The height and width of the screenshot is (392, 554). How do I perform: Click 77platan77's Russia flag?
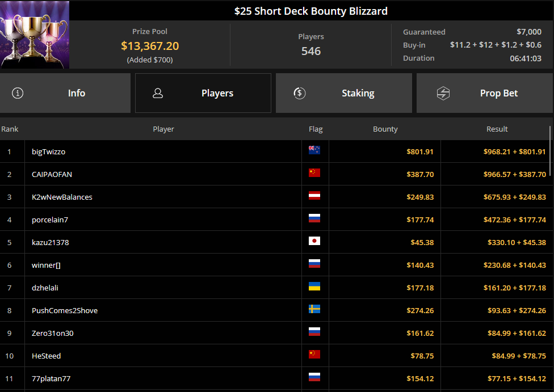pyautogui.click(x=314, y=377)
